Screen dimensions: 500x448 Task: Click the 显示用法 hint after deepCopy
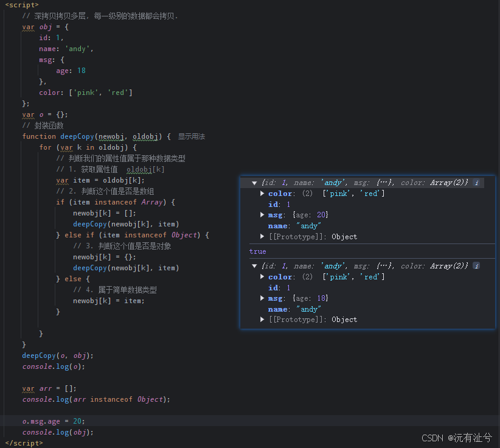(x=192, y=136)
